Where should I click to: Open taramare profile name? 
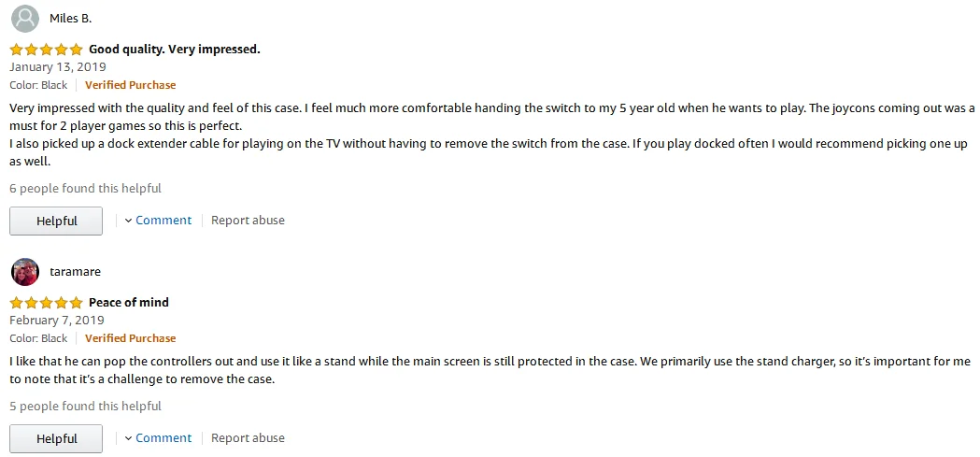pos(75,272)
